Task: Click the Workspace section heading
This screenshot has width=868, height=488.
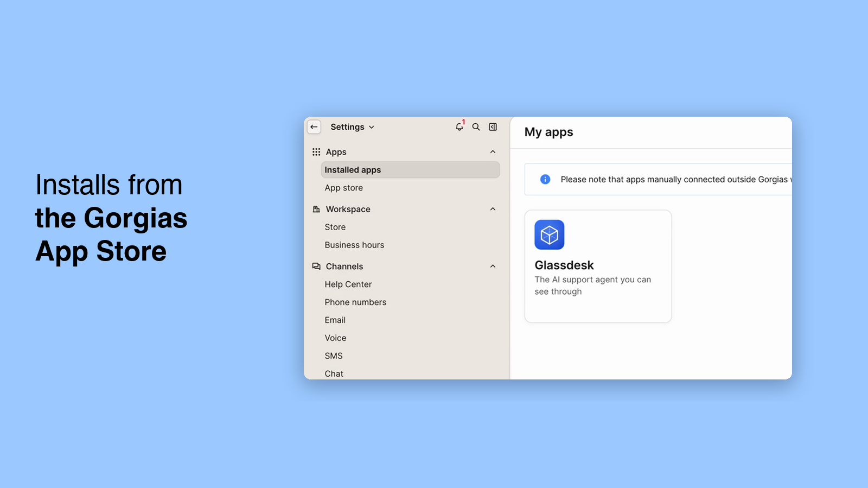Action: coord(348,210)
